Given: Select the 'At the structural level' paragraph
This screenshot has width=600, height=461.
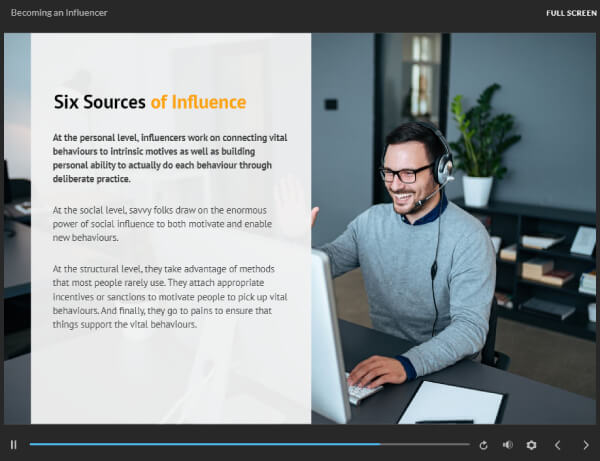Looking at the screenshot, I should click(x=170, y=296).
